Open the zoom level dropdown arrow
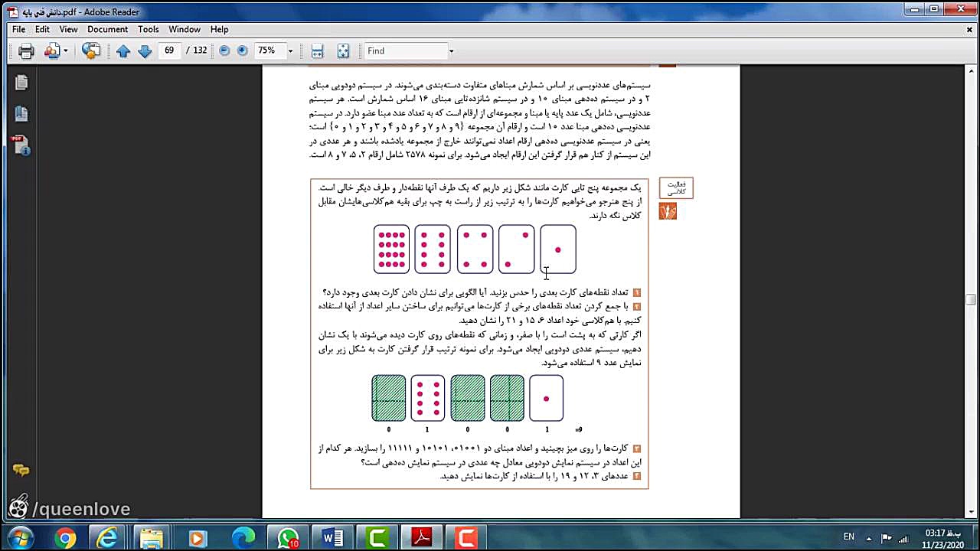This screenshot has width=980, height=551. coord(289,51)
